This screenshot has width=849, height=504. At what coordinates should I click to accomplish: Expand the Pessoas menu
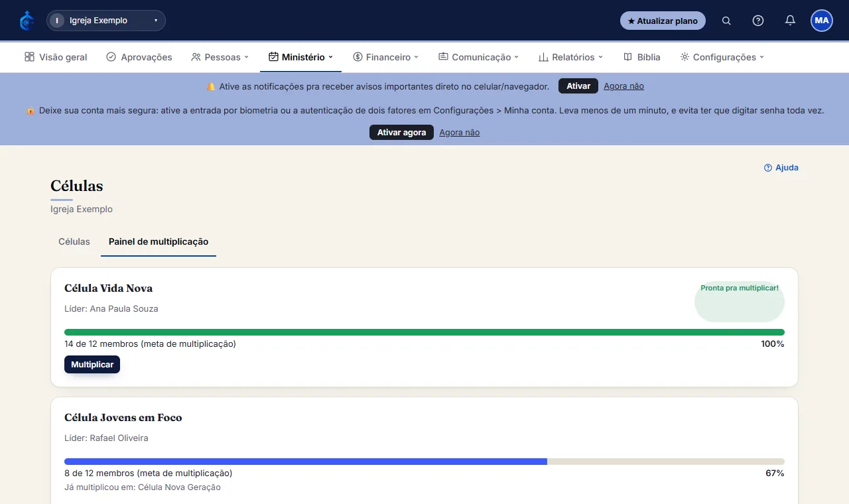tap(220, 57)
